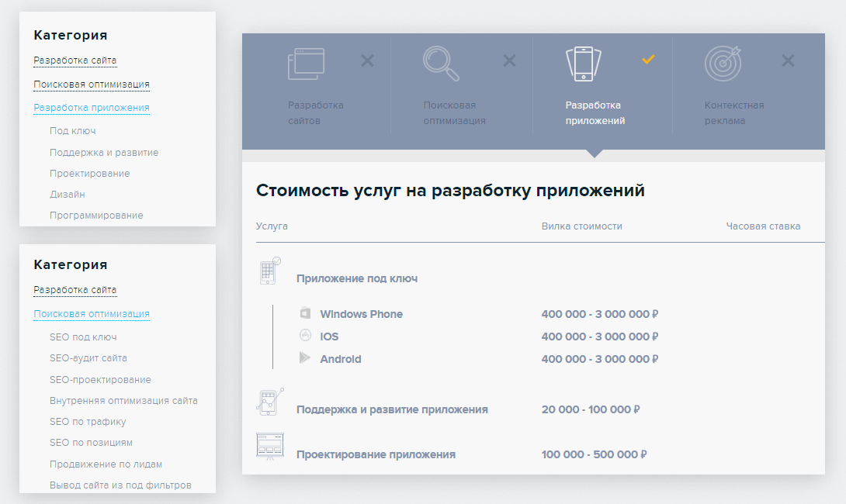Viewport: 846px width, 504px height.
Task: Select SEO по позициям subcategory
Action: [x=91, y=443]
